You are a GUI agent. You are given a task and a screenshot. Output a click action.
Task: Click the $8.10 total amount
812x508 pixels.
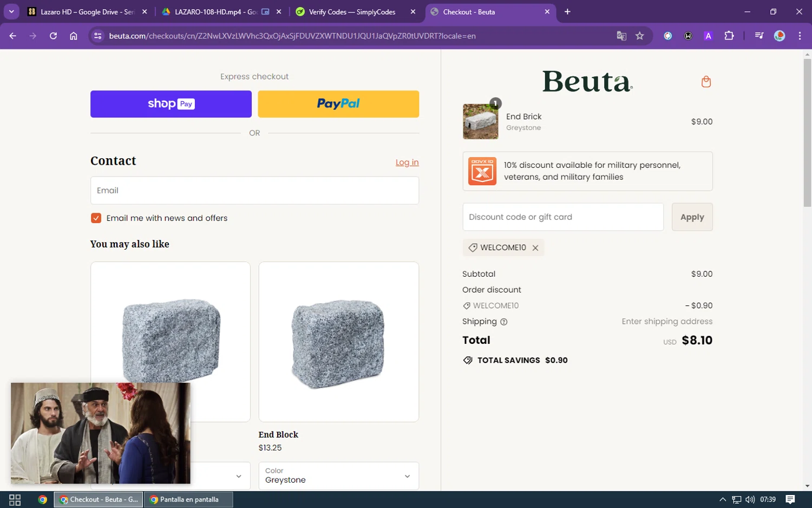point(697,341)
